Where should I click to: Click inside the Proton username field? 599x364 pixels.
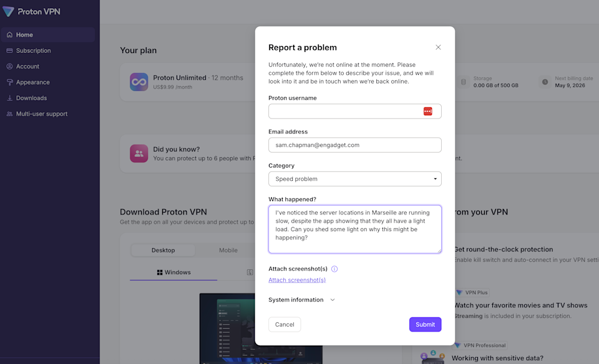click(x=349, y=111)
